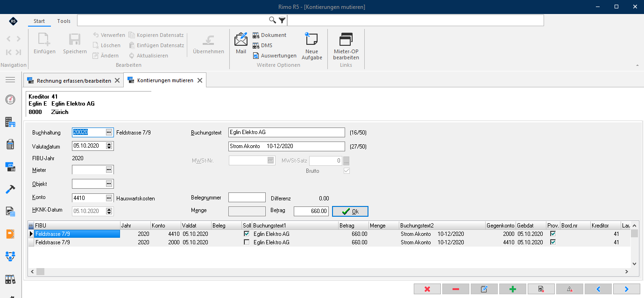Click the blue next arrow button
644x298 pixels.
pyautogui.click(x=627, y=289)
